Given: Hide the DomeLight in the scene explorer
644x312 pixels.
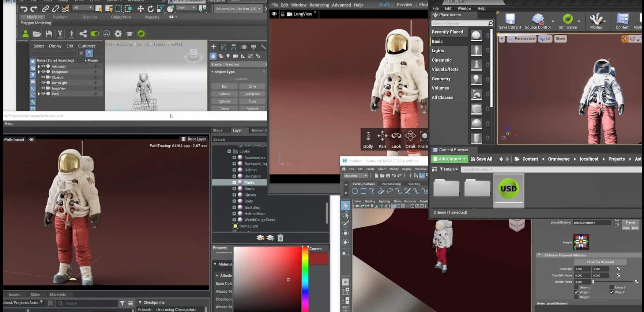Looking at the screenshot, I should tap(43, 83).
